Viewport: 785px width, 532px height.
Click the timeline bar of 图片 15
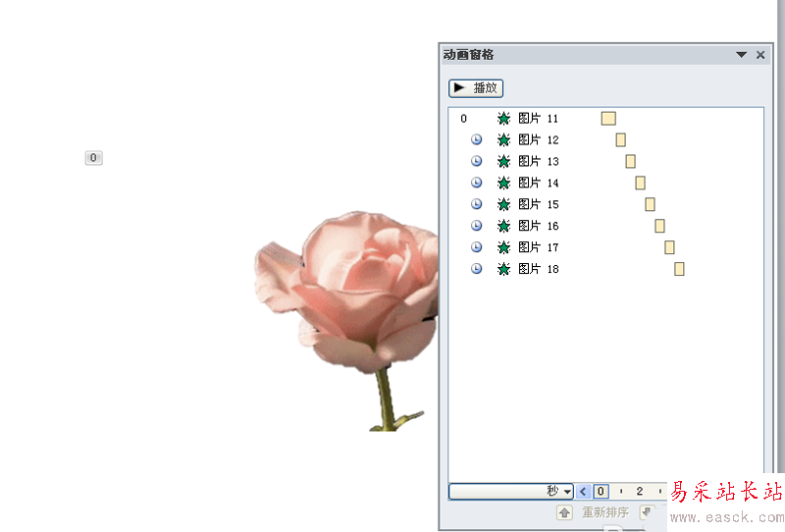coord(650,205)
